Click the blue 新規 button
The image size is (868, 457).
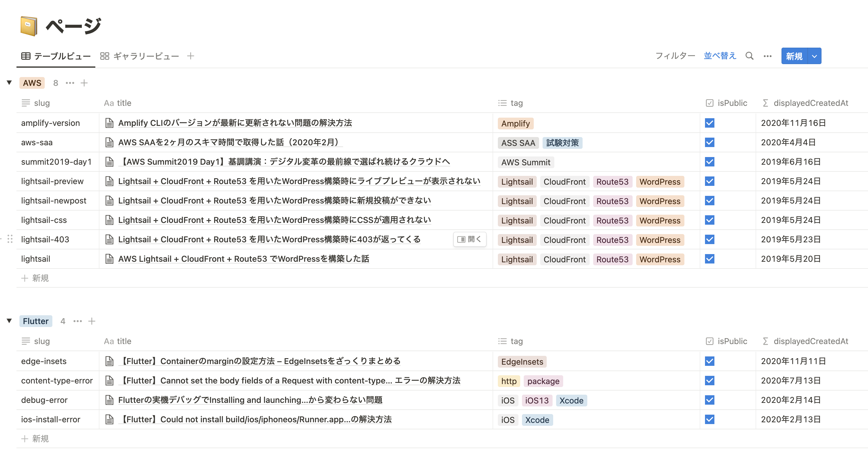[x=794, y=56]
